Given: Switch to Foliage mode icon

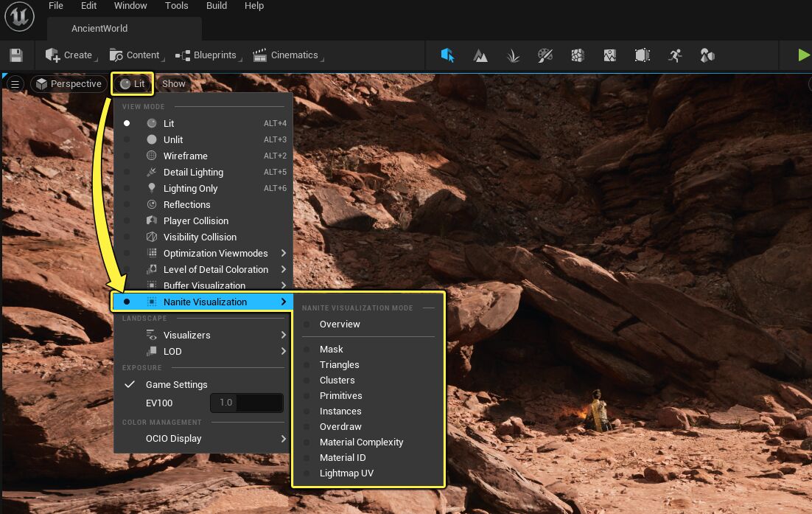Looking at the screenshot, I should 513,55.
